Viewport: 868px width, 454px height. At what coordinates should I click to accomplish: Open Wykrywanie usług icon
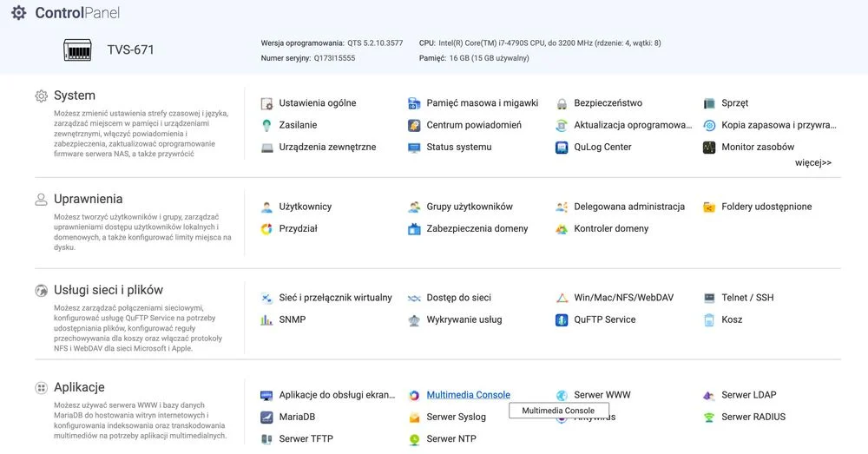pos(414,320)
